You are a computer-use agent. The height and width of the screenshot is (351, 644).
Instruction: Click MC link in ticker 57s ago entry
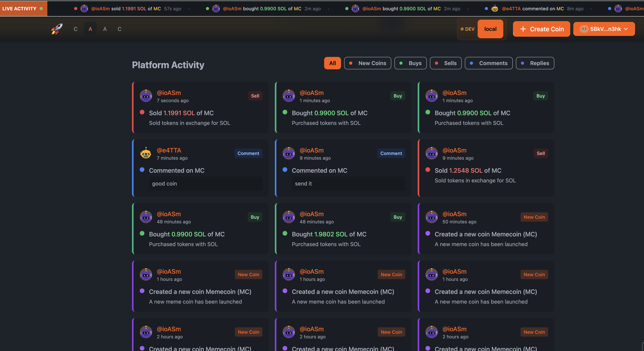(157, 9)
